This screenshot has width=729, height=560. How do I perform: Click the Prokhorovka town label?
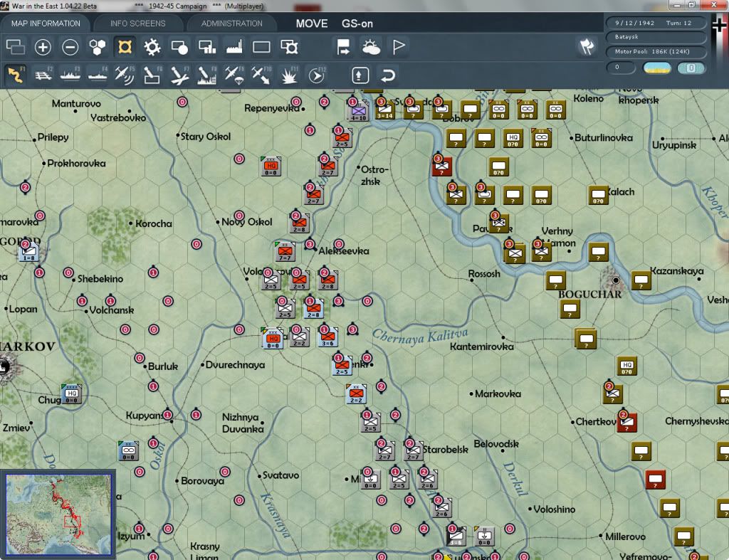(76, 164)
